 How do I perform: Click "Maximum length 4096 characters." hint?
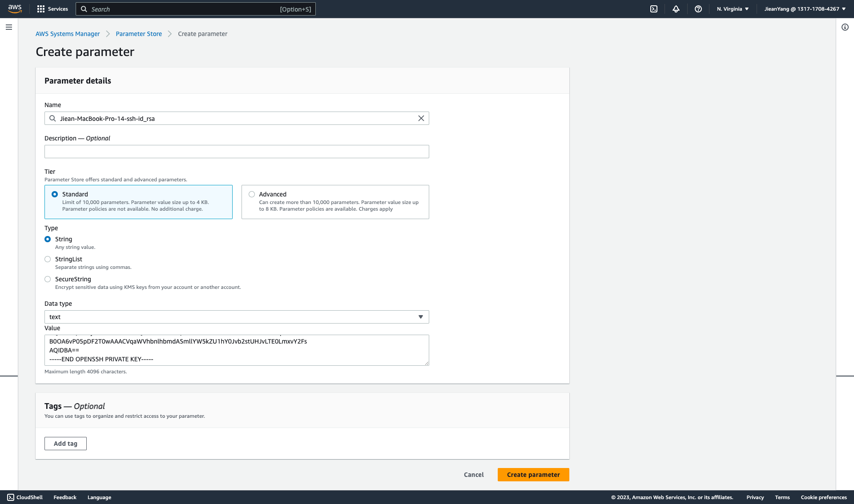tap(85, 372)
